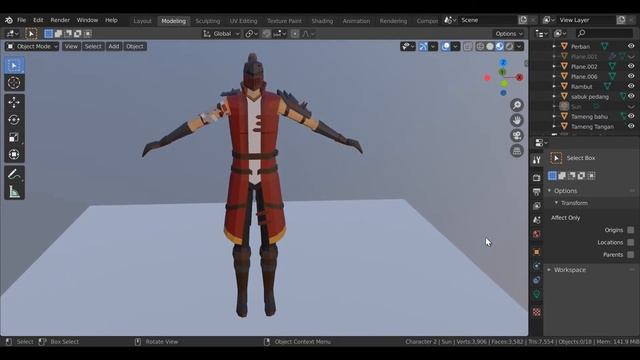This screenshot has width=640, height=360.
Task: Collapse the Transform subpanel
Action: [x=556, y=203]
